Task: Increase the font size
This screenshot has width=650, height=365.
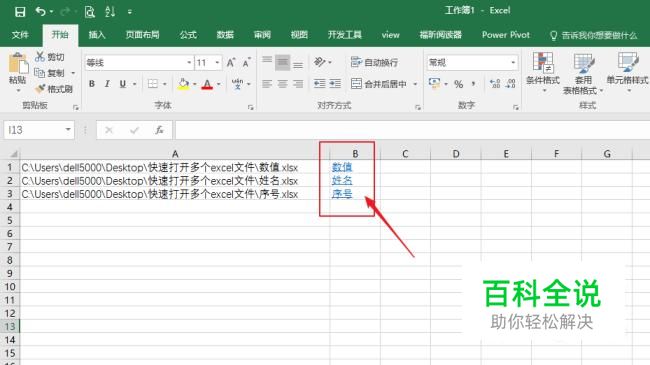Action: [231, 63]
